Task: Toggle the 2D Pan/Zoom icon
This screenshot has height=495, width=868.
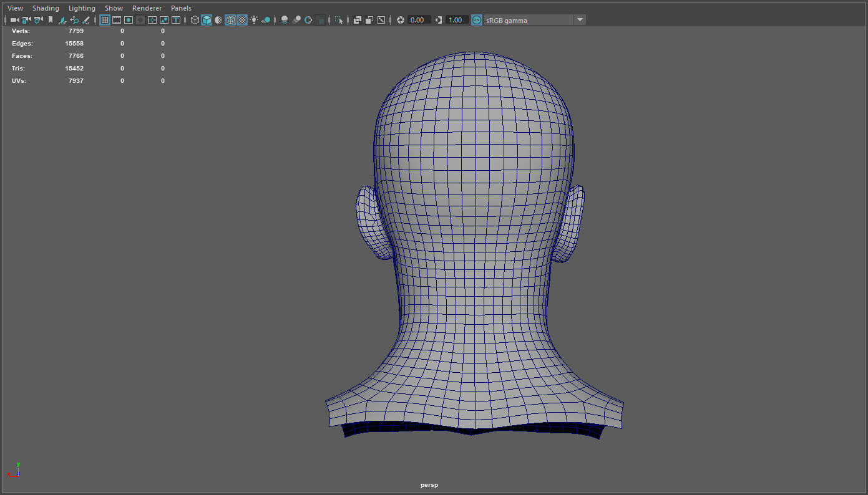Action: pos(74,20)
